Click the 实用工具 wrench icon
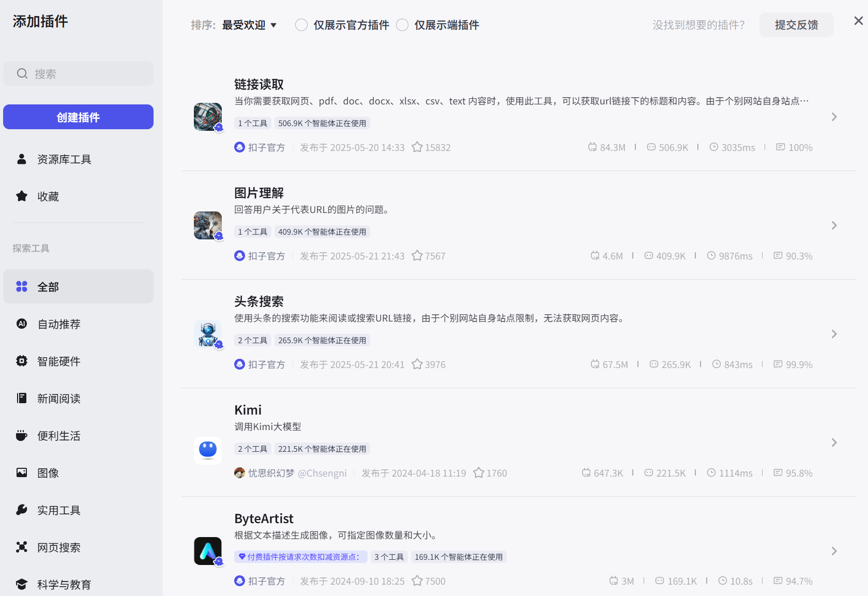Viewport: 868px width, 596px height. pyautogui.click(x=22, y=510)
